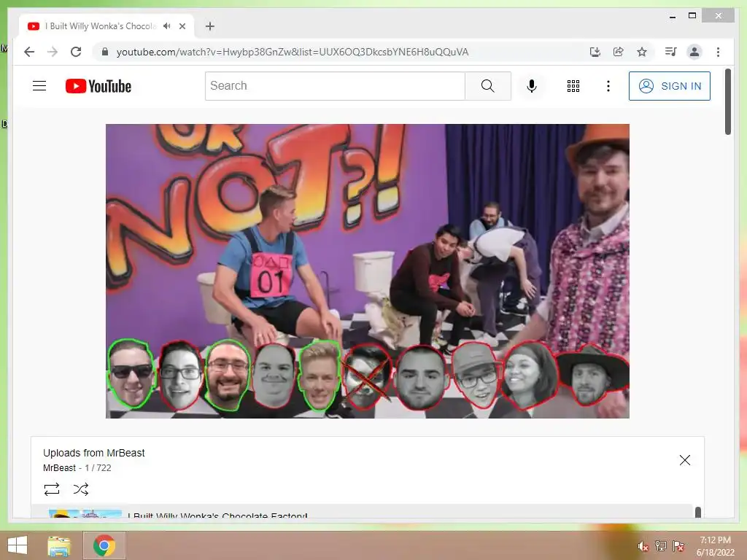Viewport: 747px width, 560px height.
Task: Open the network tray icon
Action: pos(661,545)
